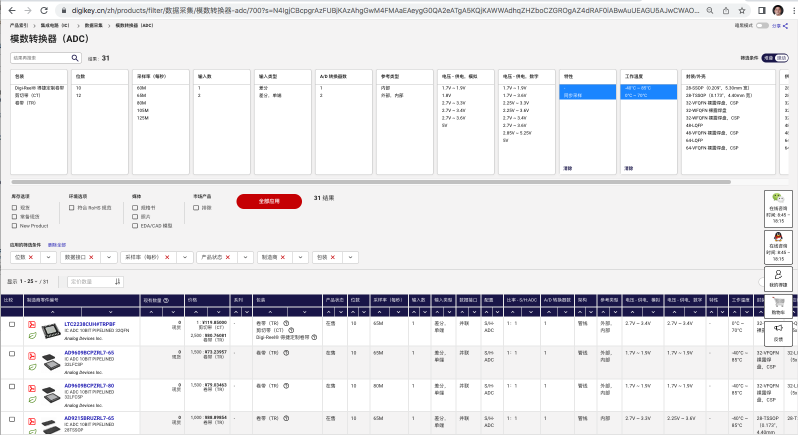Screen dimensions: 798x435
Task: Open the Chrome profile avatar
Action: point(778,10)
